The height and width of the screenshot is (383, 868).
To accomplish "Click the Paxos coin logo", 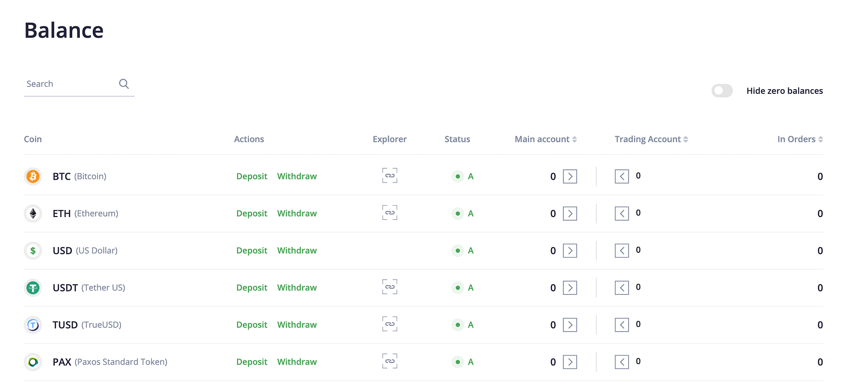I will [33, 362].
